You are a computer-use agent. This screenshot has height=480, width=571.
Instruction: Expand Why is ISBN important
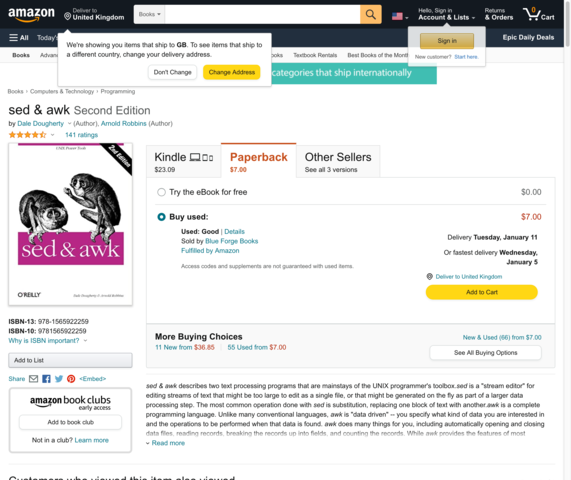coord(48,341)
